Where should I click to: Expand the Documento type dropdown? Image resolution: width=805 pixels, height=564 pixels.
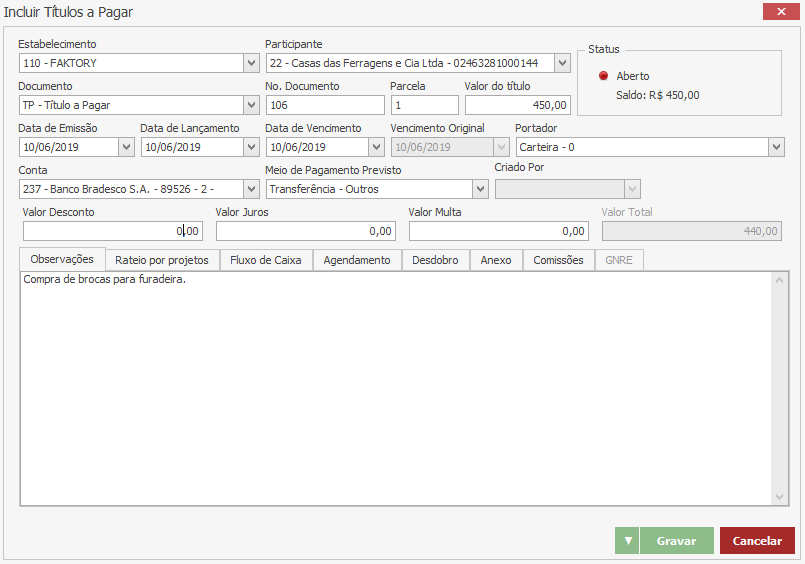point(251,105)
